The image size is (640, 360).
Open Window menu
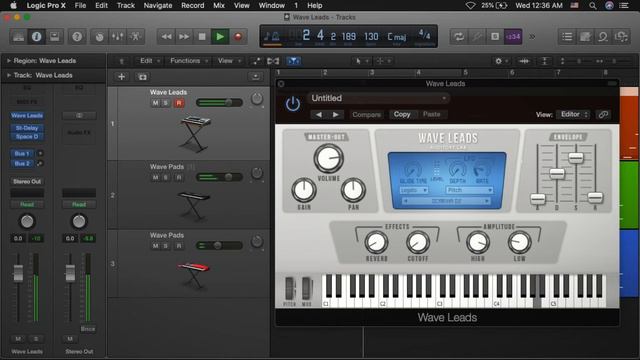(x=271, y=5)
